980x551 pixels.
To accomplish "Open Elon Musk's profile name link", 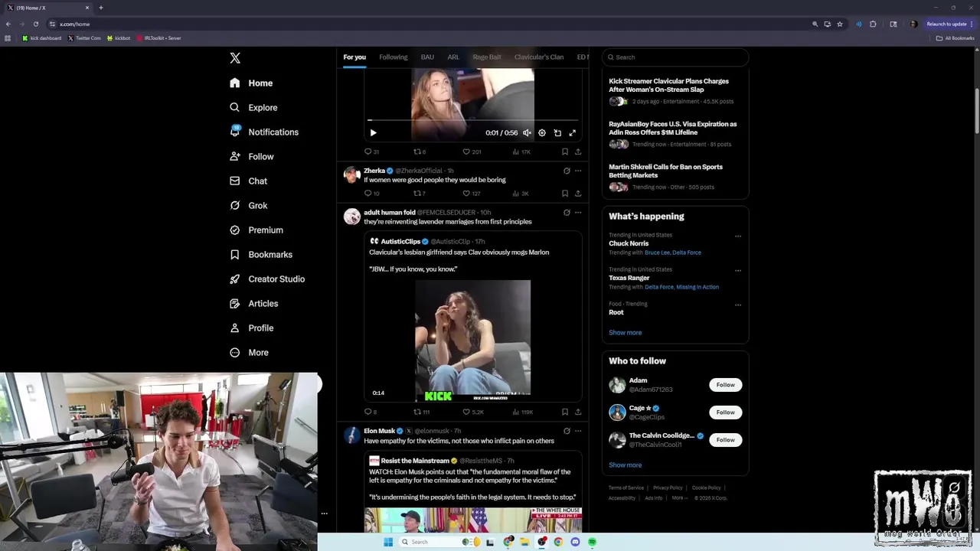I will tap(379, 431).
